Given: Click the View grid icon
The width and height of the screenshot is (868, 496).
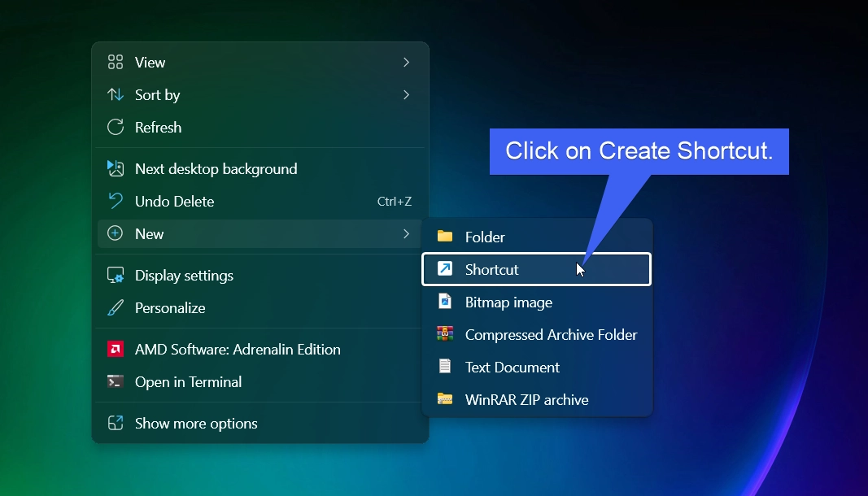Looking at the screenshot, I should [x=116, y=62].
